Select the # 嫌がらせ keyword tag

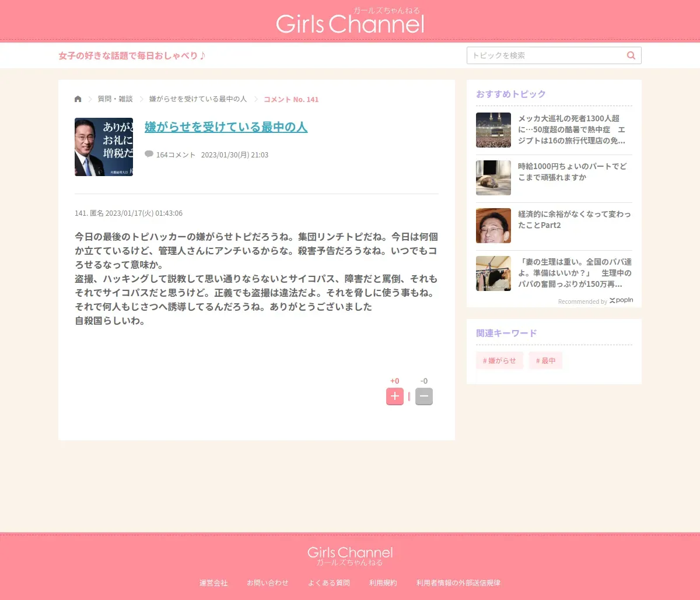(500, 361)
